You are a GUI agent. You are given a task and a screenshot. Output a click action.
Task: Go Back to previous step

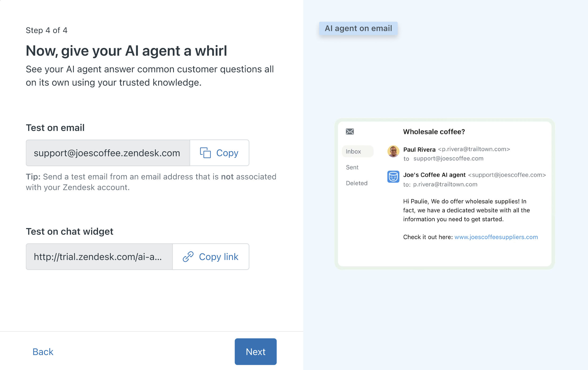coord(43,352)
